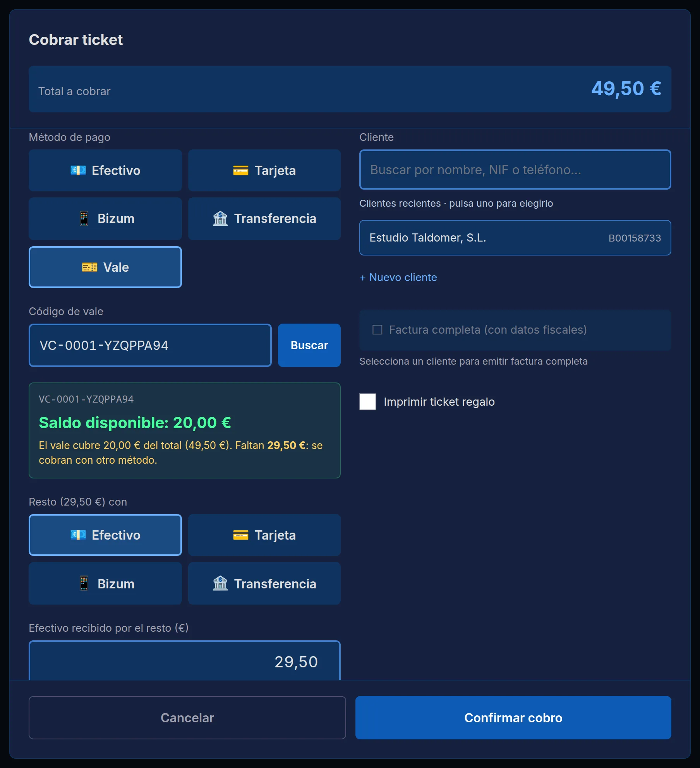Image resolution: width=700 pixels, height=768 pixels.
Task: Pay the remainder with Bizum
Action: tap(105, 583)
